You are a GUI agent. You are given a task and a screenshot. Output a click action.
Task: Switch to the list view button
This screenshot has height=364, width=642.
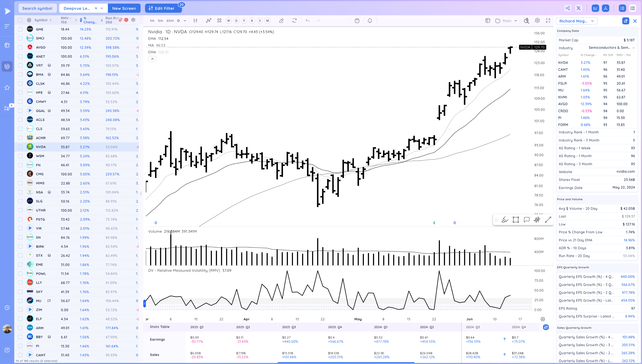pyautogui.click(x=622, y=8)
